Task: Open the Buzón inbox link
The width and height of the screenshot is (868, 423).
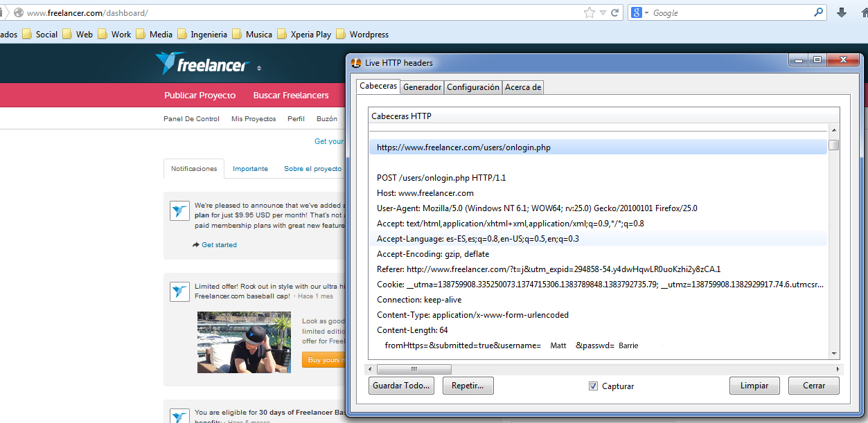Action: pyautogui.click(x=327, y=119)
